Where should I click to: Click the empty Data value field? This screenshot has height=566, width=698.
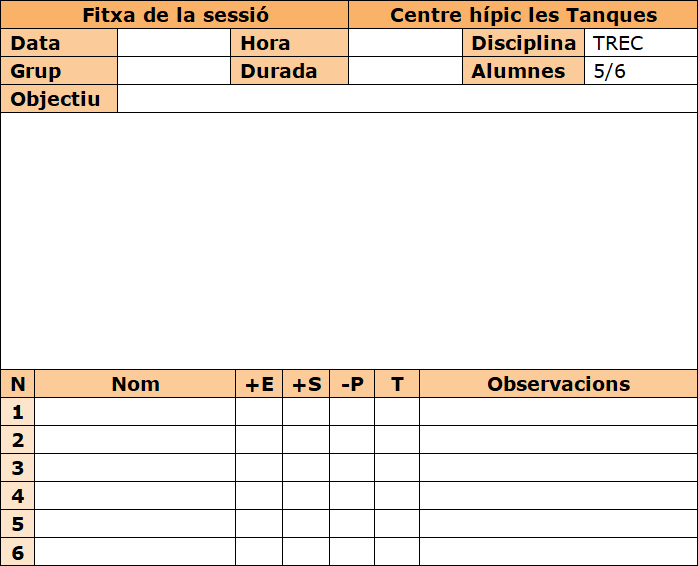(x=173, y=43)
